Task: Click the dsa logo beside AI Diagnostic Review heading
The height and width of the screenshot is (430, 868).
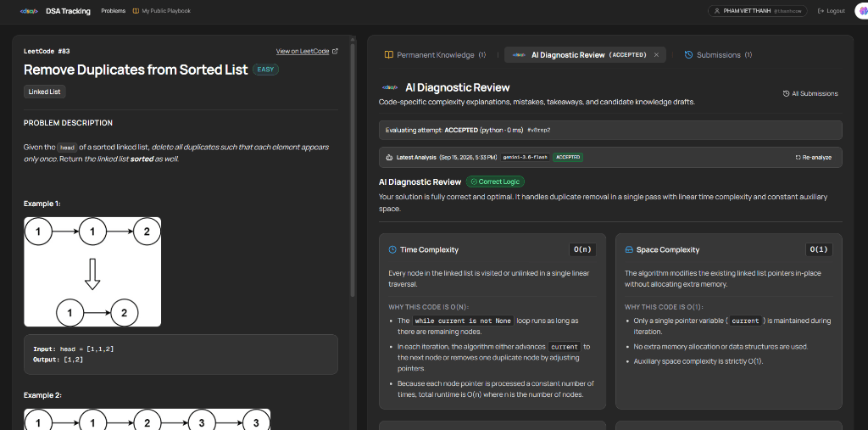Action: click(390, 87)
